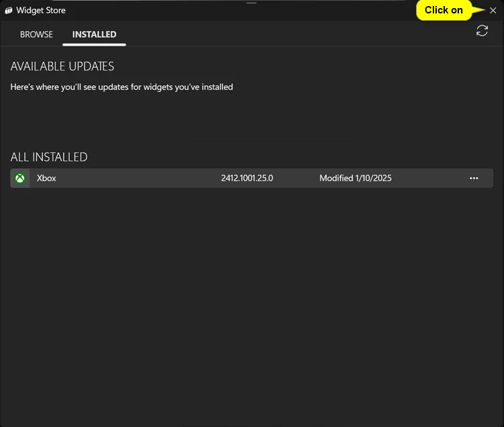Open the Xbox widget more options menu
504x427 pixels.
(x=474, y=178)
